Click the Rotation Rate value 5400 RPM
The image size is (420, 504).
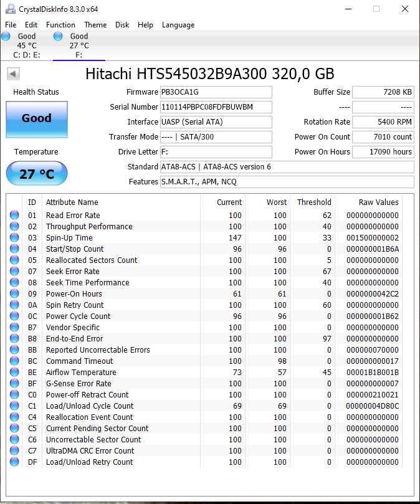[383, 122]
